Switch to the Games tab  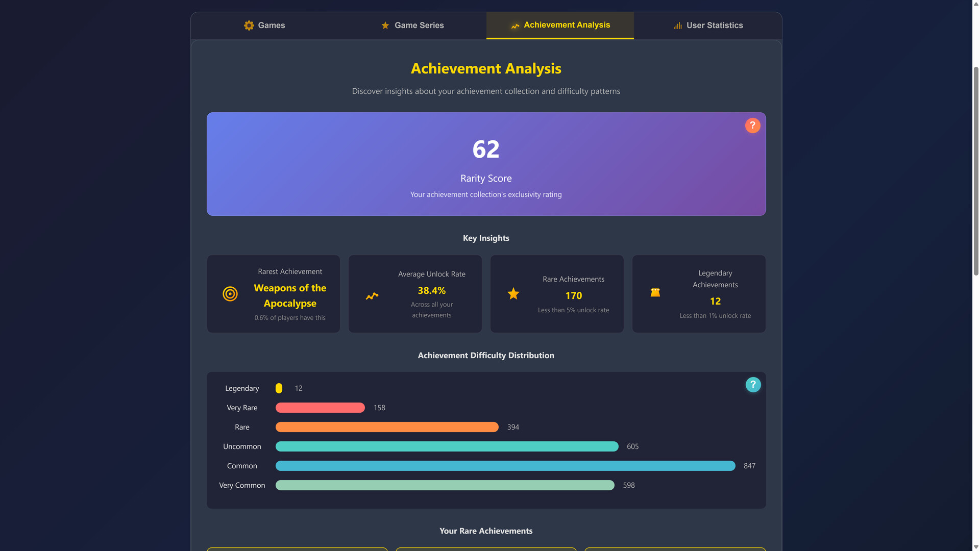(264, 26)
